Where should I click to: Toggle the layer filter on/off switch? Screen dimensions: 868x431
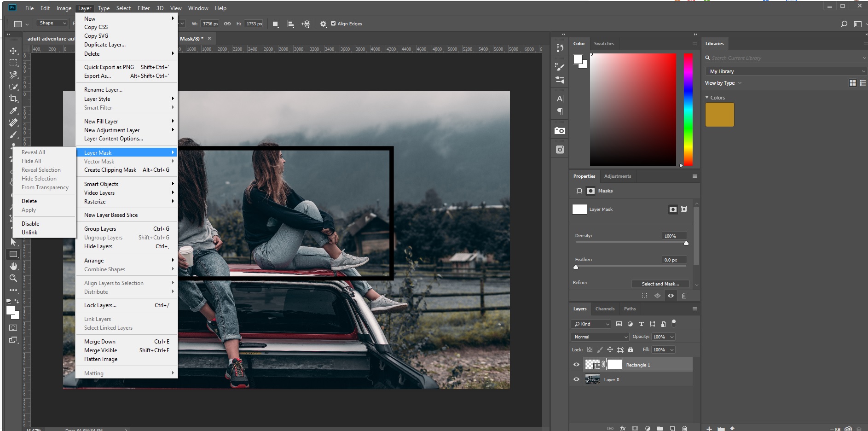tap(674, 323)
